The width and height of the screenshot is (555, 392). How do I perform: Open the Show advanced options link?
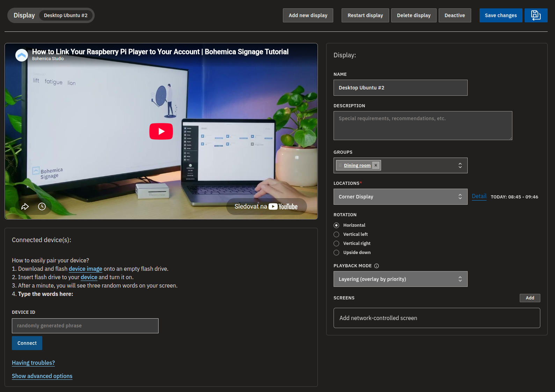pos(42,376)
